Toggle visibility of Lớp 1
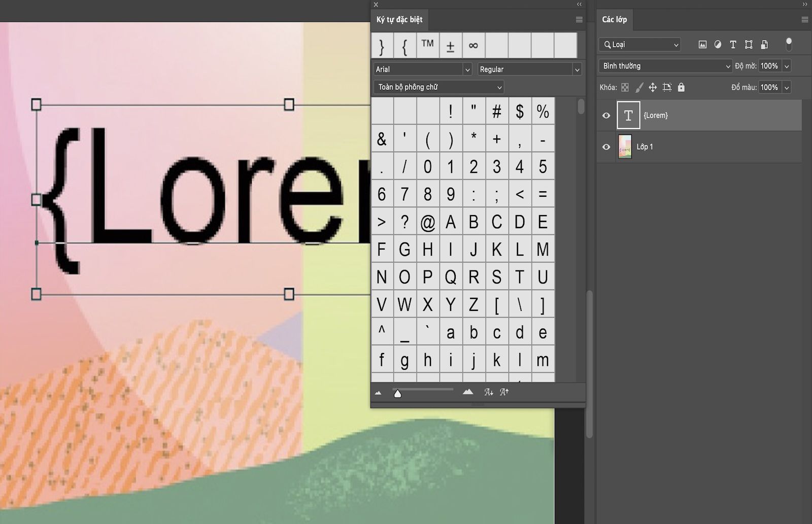This screenshot has height=524, width=812. pos(606,147)
